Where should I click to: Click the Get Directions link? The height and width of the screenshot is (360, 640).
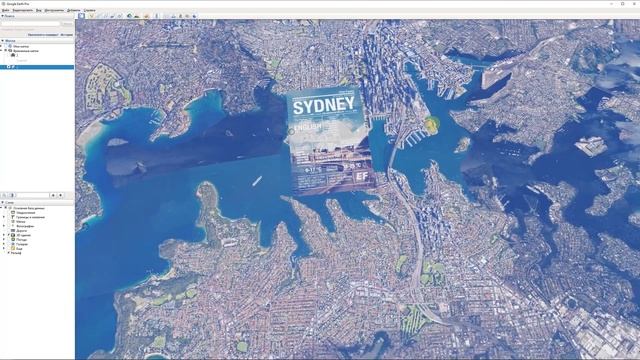[43, 35]
